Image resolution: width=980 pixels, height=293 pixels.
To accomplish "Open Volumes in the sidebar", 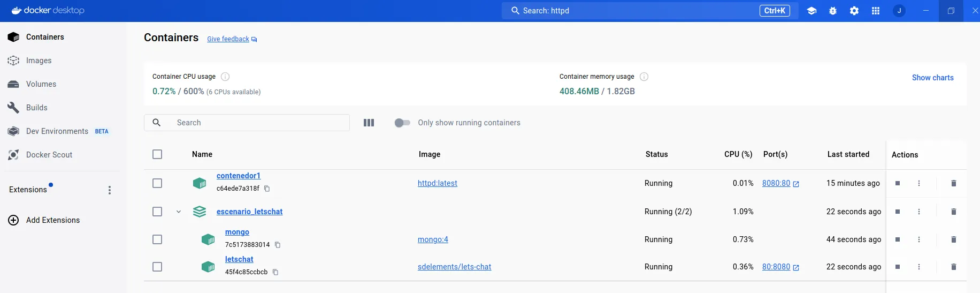I will tap(41, 84).
